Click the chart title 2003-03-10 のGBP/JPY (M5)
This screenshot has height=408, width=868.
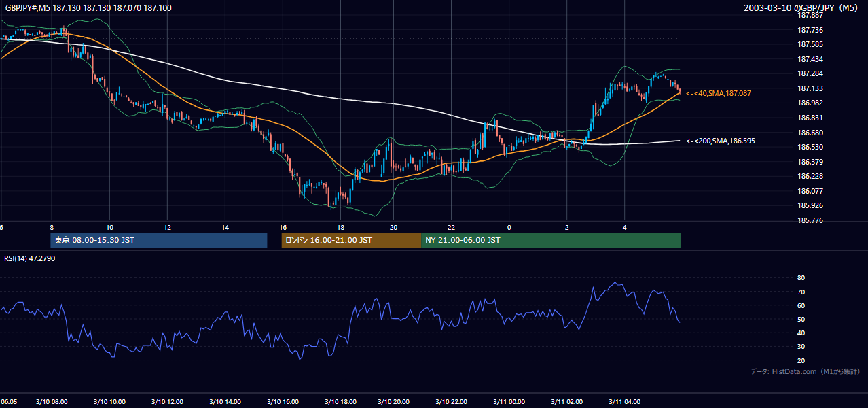click(801, 7)
